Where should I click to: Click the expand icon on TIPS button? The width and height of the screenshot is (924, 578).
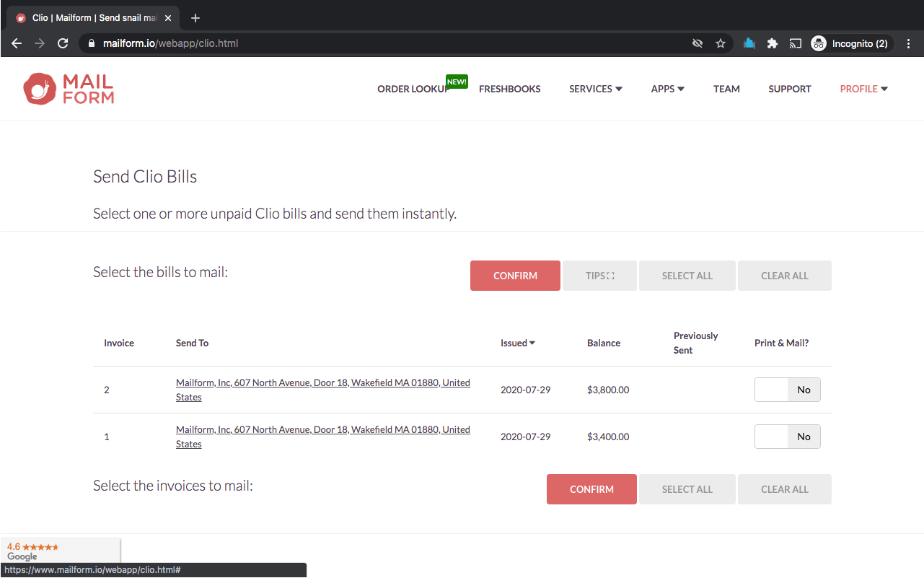click(x=611, y=276)
